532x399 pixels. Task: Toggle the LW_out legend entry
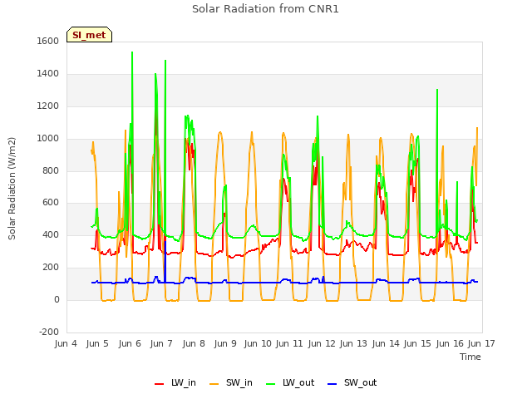[x=290, y=383]
